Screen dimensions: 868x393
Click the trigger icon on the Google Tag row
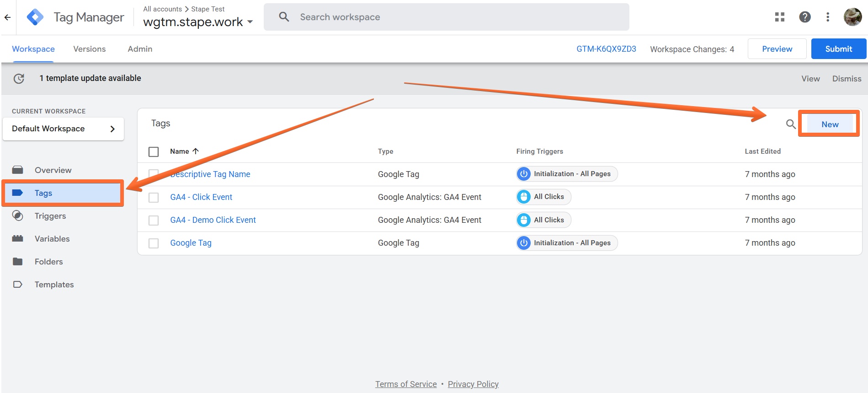[x=524, y=243]
